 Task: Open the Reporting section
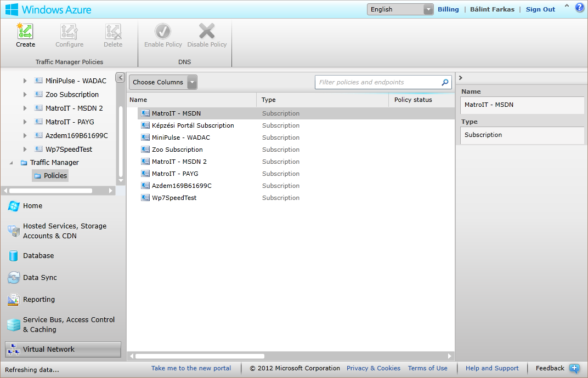(38, 299)
